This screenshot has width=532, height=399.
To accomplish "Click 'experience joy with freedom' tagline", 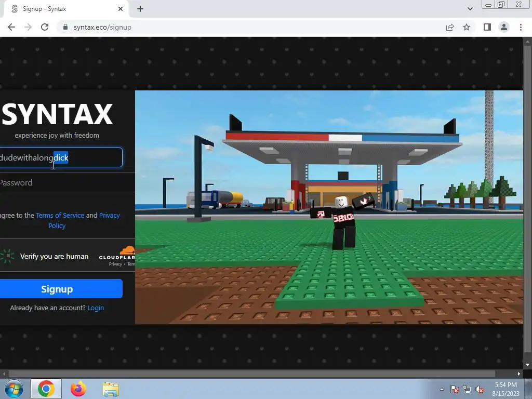I will pos(57,135).
